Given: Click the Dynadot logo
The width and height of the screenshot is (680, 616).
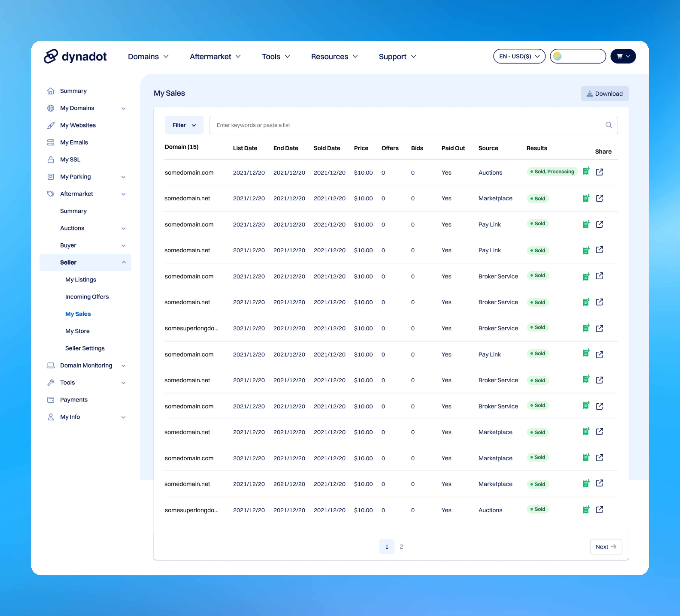Looking at the screenshot, I should click(75, 56).
